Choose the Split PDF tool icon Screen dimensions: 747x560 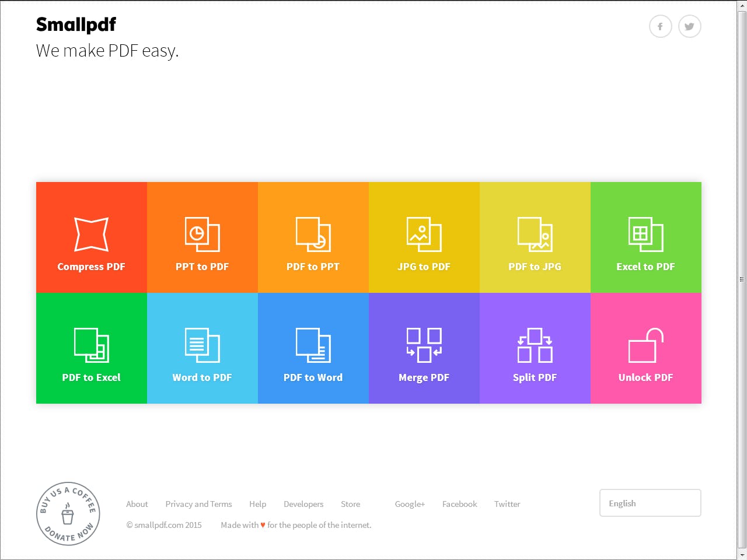point(535,345)
